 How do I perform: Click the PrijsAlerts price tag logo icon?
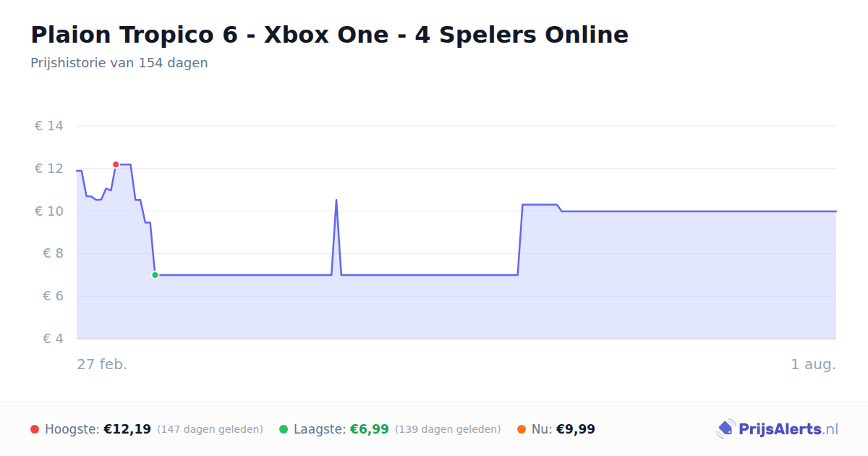pyautogui.click(x=726, y=429)
